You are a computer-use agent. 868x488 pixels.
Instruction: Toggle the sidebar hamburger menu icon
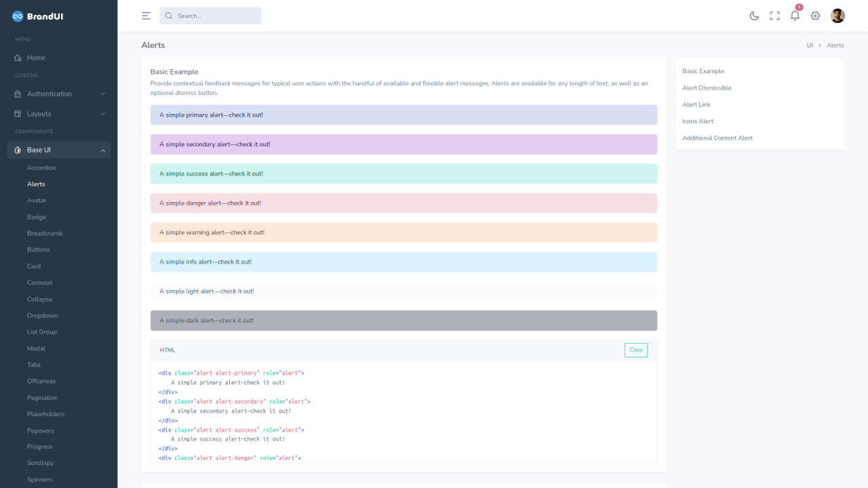point(146,16)
